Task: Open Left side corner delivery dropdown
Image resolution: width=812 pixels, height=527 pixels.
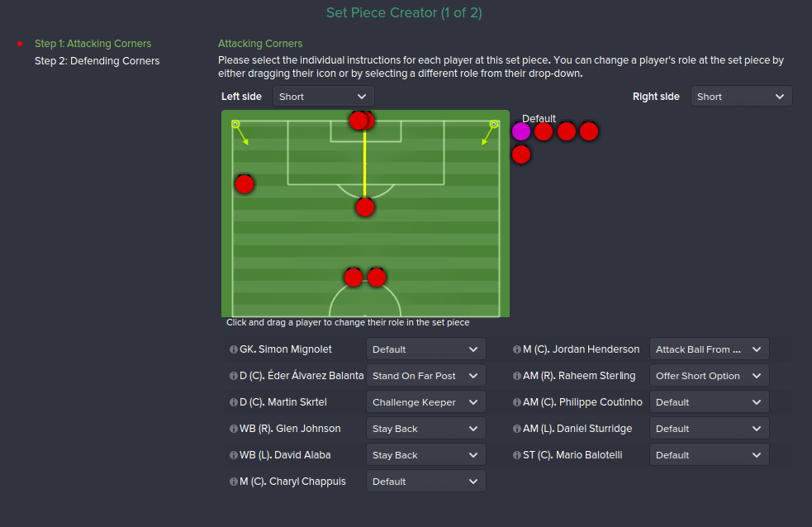Action: click(324, 97)
